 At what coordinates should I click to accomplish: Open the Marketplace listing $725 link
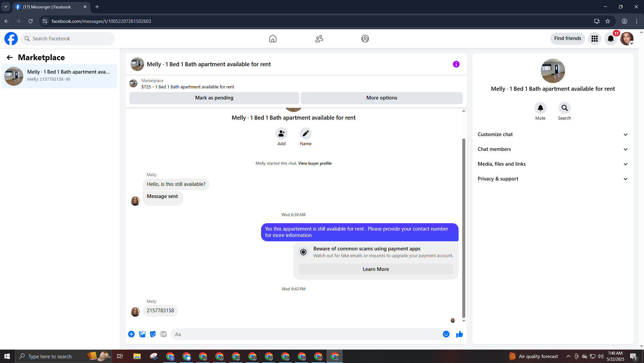click(188, 87)
